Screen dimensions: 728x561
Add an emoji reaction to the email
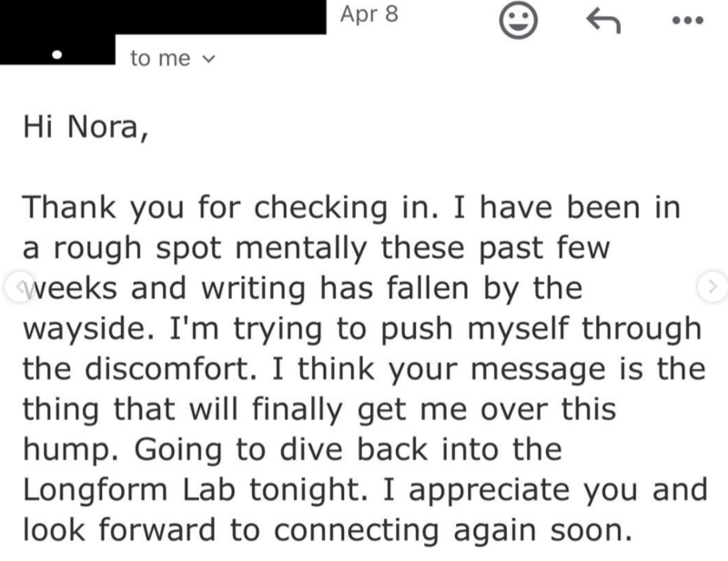pyautogui.click(x=518, y=20)
